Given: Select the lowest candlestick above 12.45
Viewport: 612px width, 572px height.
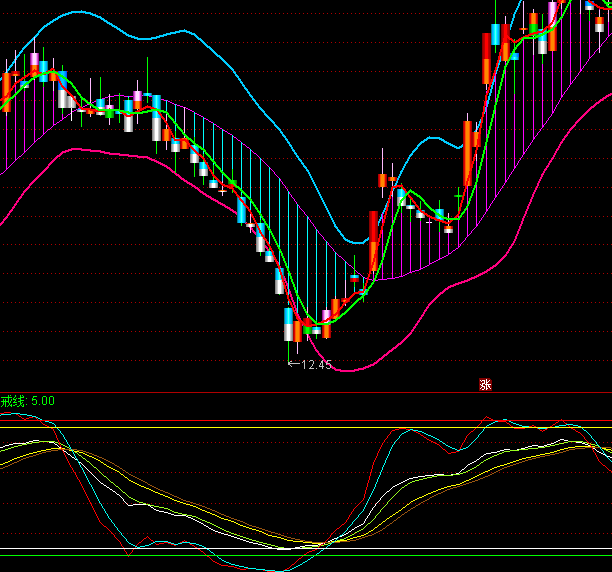Looking at the screenshot, I should pyautogui.click(x=289, y=328).
